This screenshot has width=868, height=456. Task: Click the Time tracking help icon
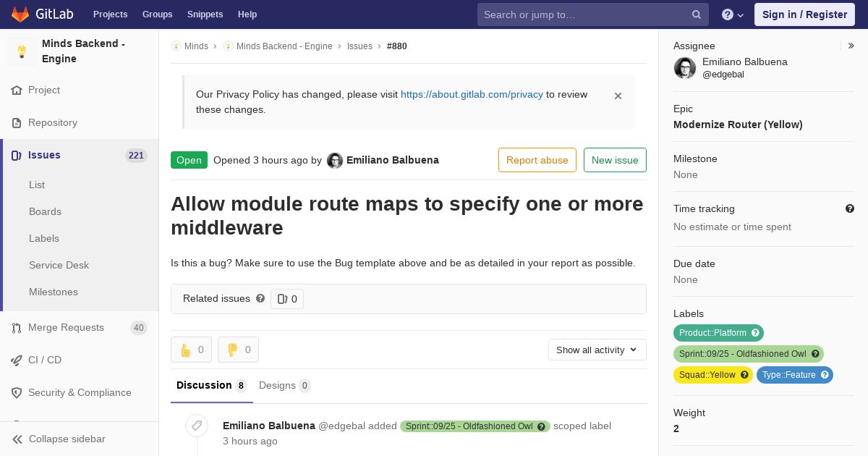850,208
